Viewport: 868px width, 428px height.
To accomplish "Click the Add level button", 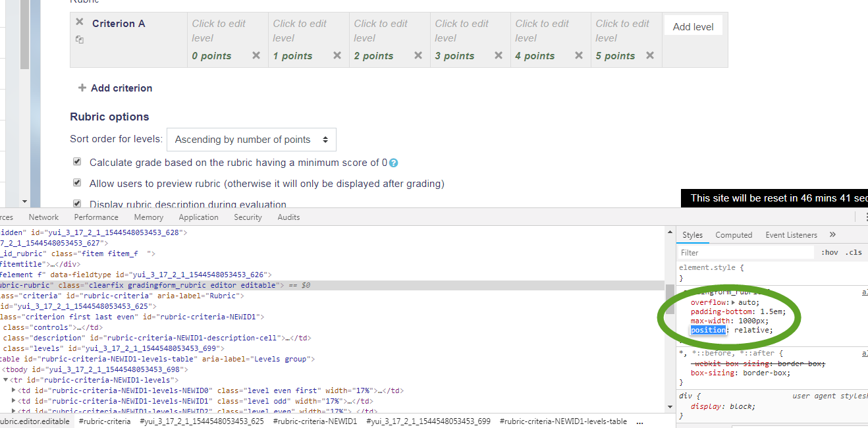I will pos(693,27).
